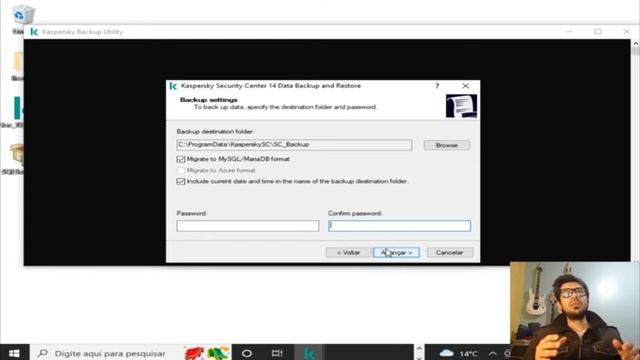The height and width of the screenshot is (360, 640).
Task: Click the weather cloud icon in taskbar
Action: pyautogui.click(x=447, y=353)
